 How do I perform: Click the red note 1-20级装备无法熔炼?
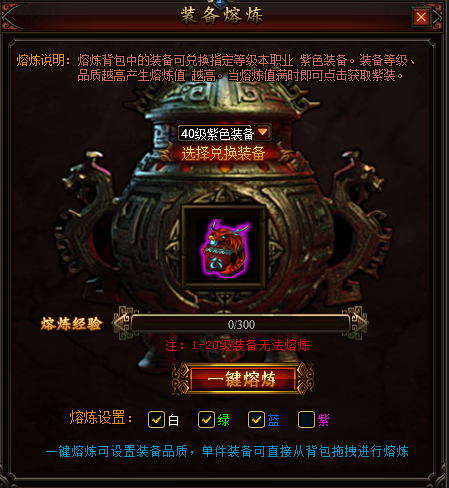[237, 345]
